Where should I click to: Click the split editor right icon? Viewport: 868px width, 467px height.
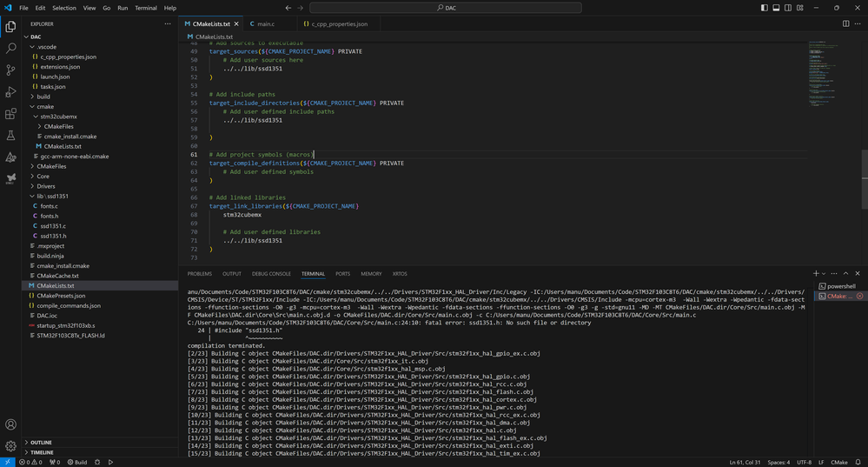846,23
